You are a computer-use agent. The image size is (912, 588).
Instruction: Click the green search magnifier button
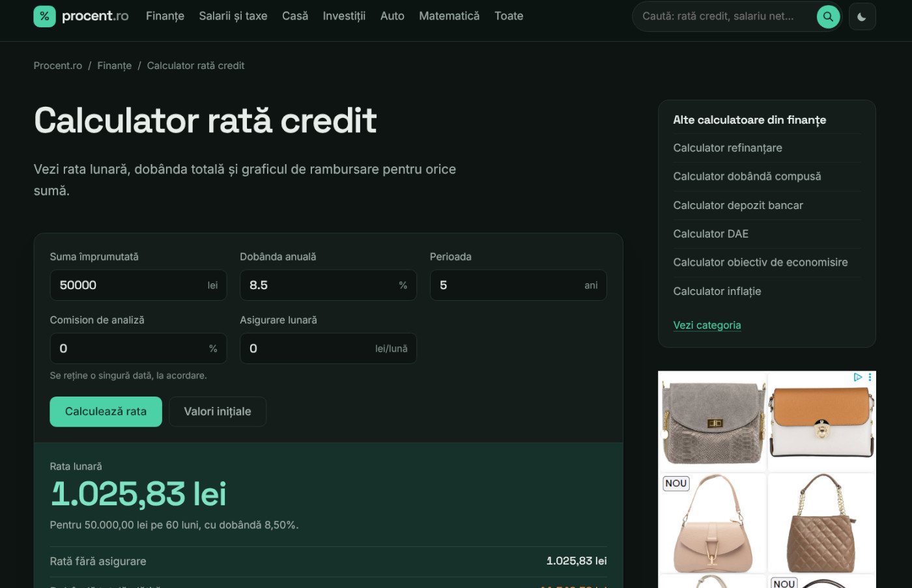828,16
